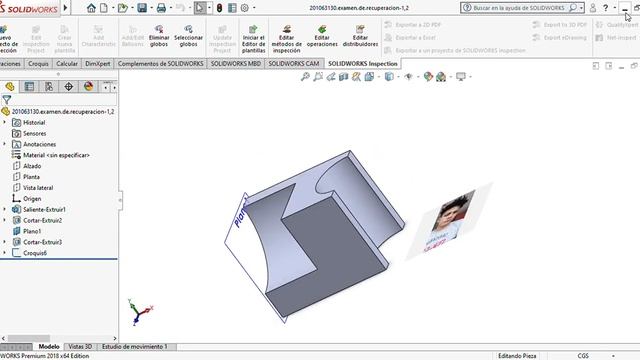This screenshot has width=640, height=360.
Task: Open dropdown arrow next to Options gear
Action: 254,8
